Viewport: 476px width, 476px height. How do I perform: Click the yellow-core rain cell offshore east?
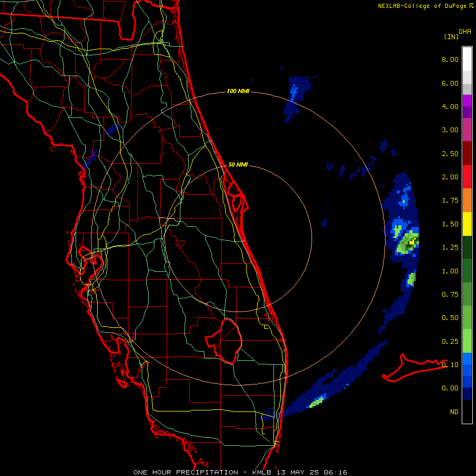[x=408, y=243]
